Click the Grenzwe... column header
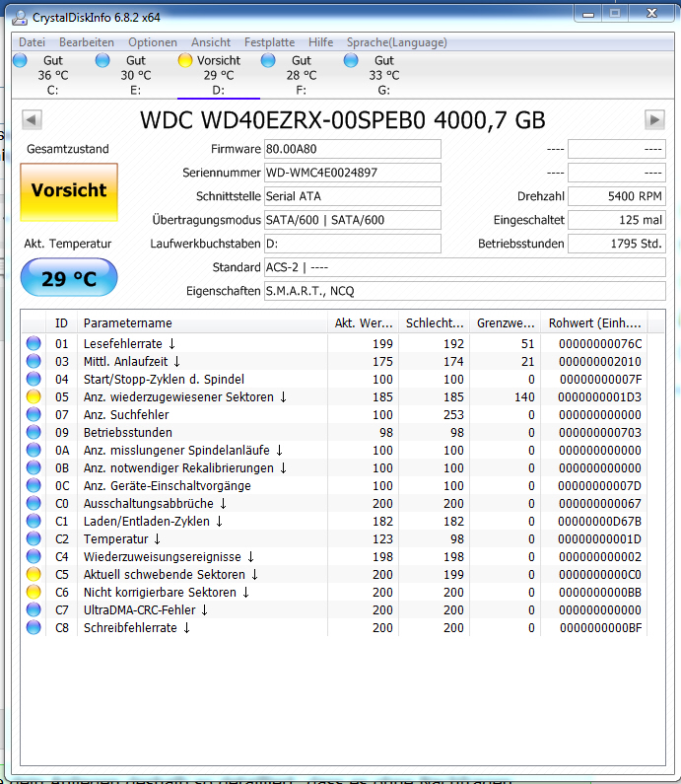 506,323
